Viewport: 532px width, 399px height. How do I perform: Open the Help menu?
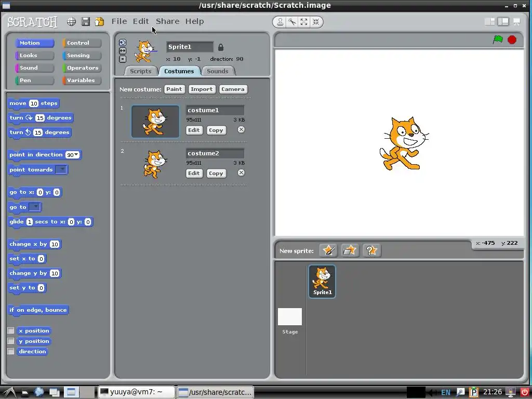[x=194, y=21]
